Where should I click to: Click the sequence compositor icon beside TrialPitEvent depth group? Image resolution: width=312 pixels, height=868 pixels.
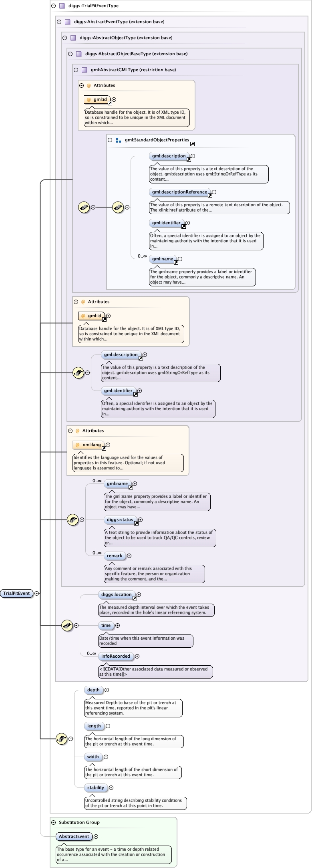point(61,739)
